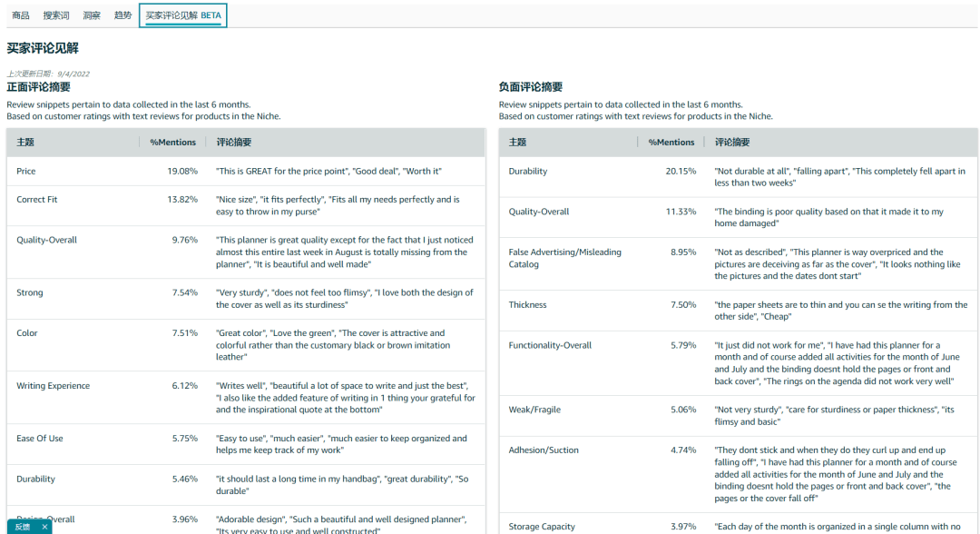Sort positive table by 主题 header
Screen dimensions: 980x534
[25, 143]
